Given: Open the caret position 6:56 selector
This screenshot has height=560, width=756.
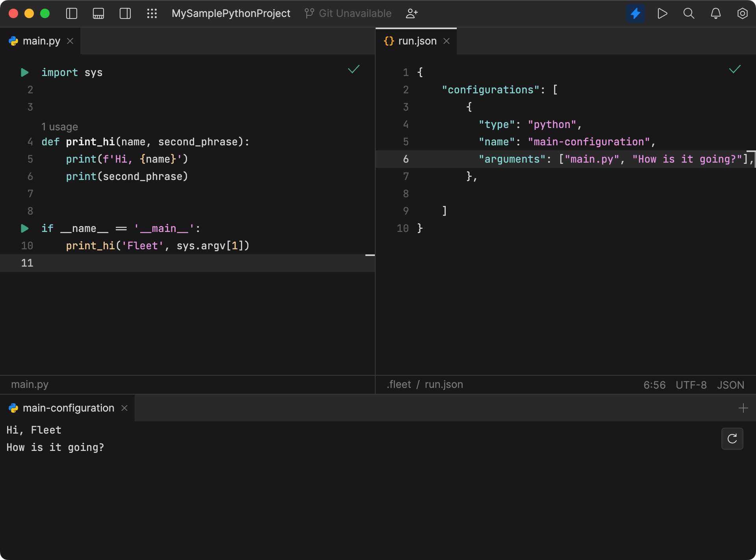Looking at the screenshot, I should click(654, 384).
